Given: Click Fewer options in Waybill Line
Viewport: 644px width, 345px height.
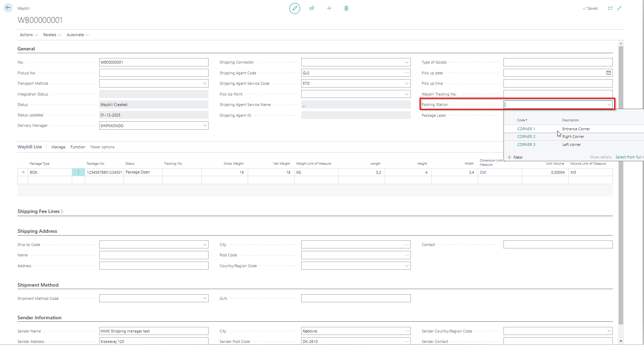Looking at the screenshot, I should pyautogui.click(x=102, y=147).
